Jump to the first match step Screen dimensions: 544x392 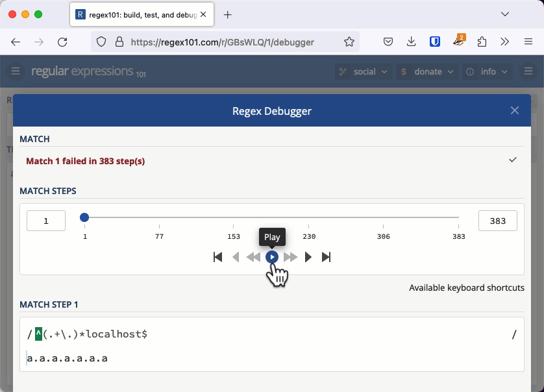217,257
